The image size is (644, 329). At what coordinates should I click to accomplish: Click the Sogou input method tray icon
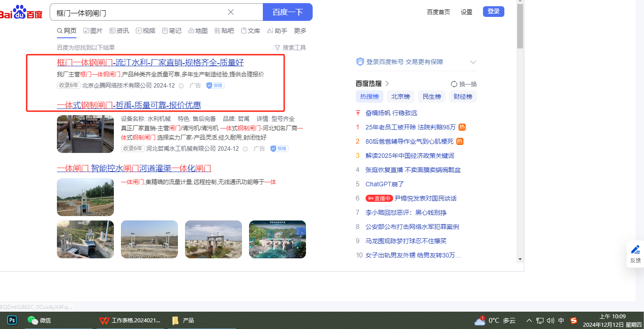coord(574,321)
